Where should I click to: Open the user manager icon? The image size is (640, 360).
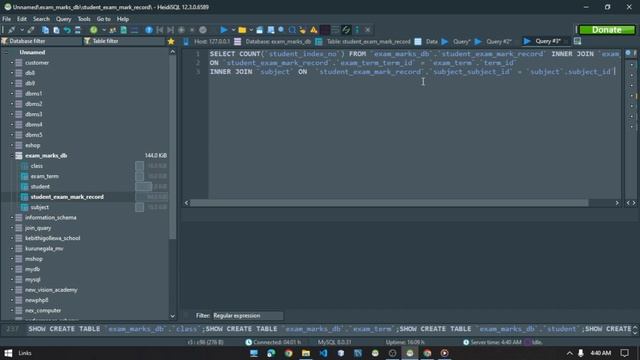[x=113, y=30]
